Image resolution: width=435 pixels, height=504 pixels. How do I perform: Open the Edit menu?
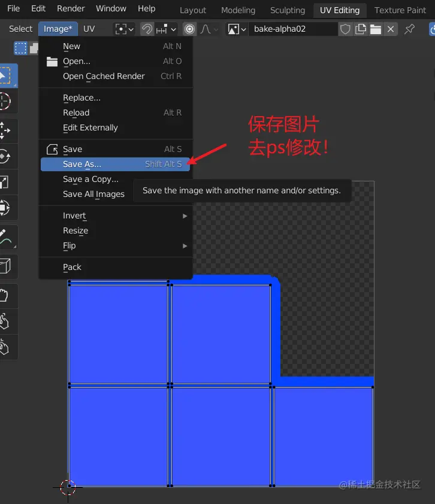coord(38,8)
